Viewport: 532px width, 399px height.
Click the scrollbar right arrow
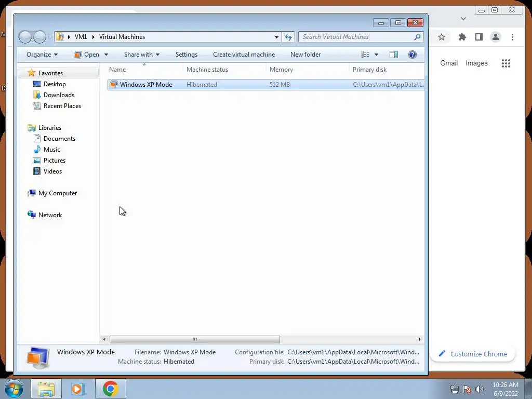pos(420,339)
